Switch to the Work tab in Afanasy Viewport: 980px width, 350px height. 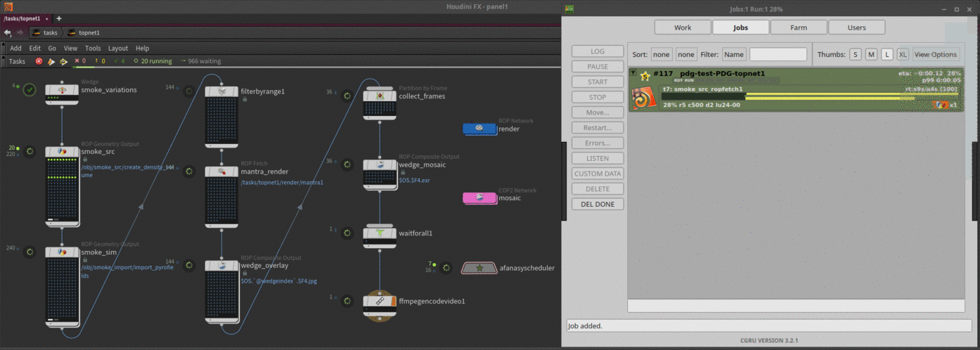(683, 27)
